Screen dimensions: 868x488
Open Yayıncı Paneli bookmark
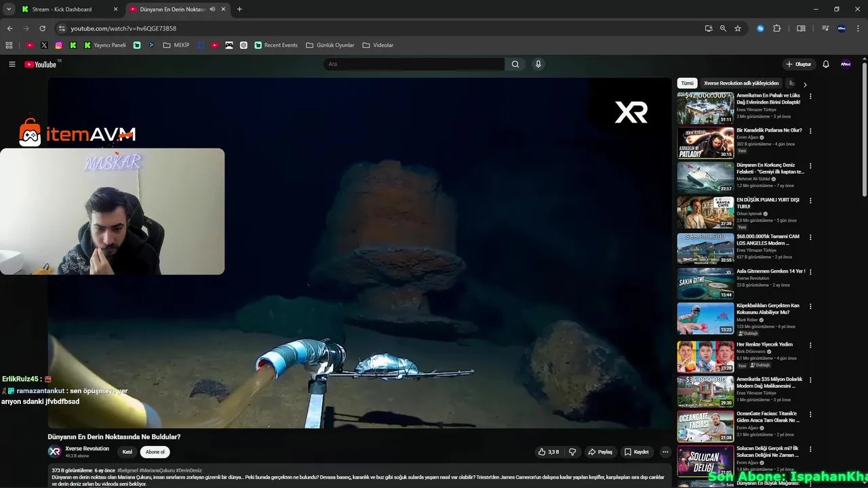point(105,45)
